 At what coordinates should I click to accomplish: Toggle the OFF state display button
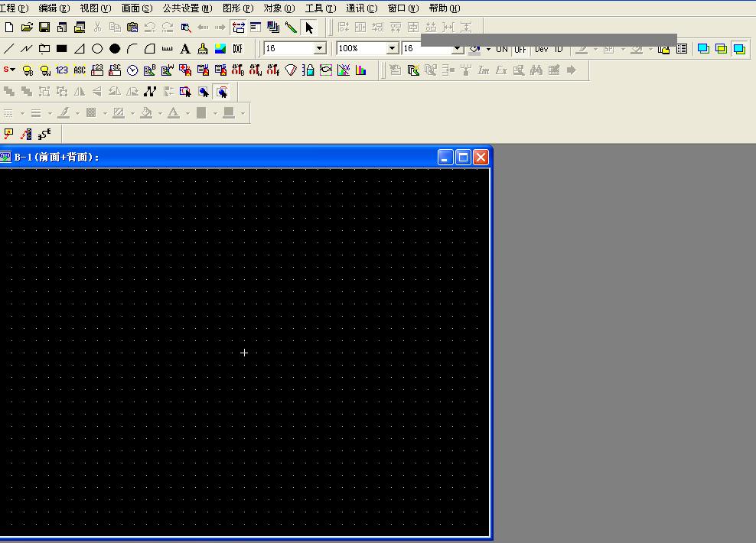point(520,49)
